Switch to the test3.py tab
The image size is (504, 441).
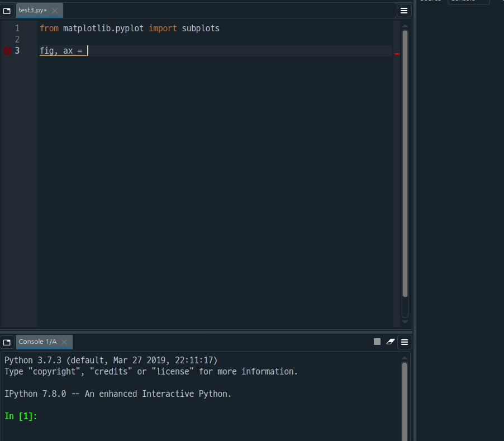click(34, 10)
